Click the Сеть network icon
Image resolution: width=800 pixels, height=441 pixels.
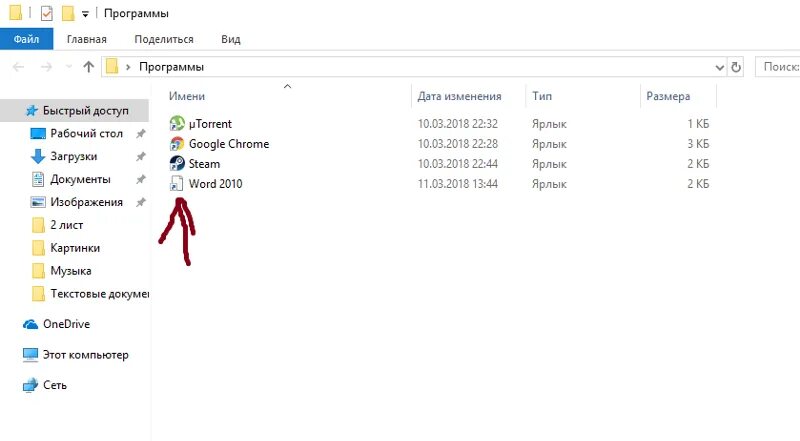click(x=31, y=385)
